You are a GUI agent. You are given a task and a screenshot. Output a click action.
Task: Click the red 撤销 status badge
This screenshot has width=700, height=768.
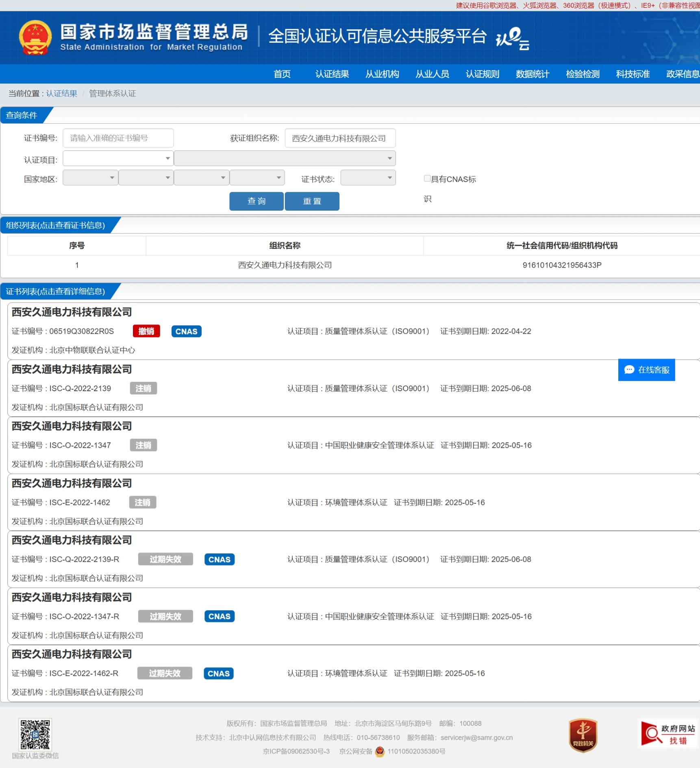click(146, 331)
